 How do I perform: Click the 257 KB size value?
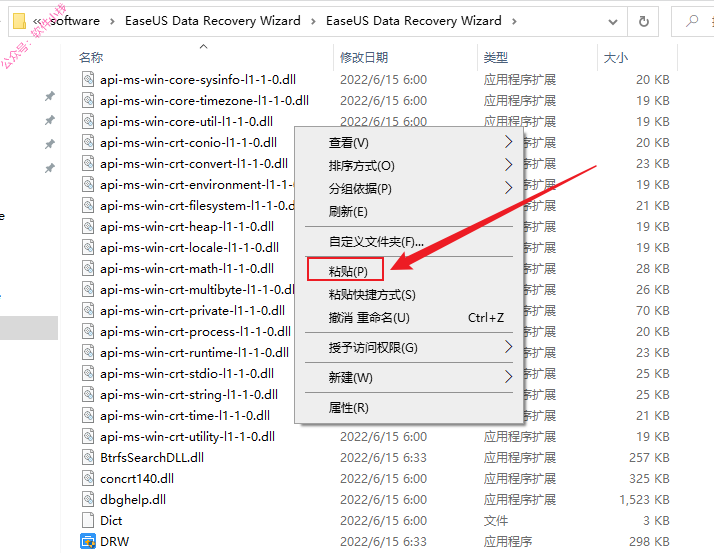coord(649,457)
